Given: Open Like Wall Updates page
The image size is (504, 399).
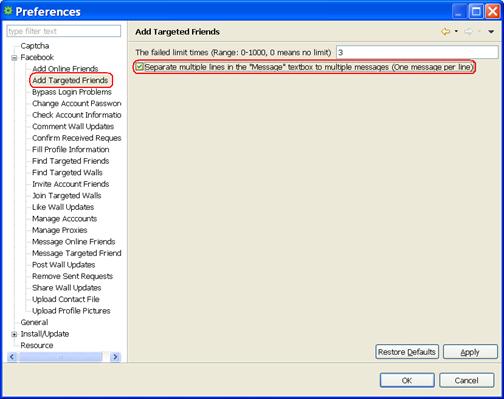Looking at the screenshot, I should (63, 207).
